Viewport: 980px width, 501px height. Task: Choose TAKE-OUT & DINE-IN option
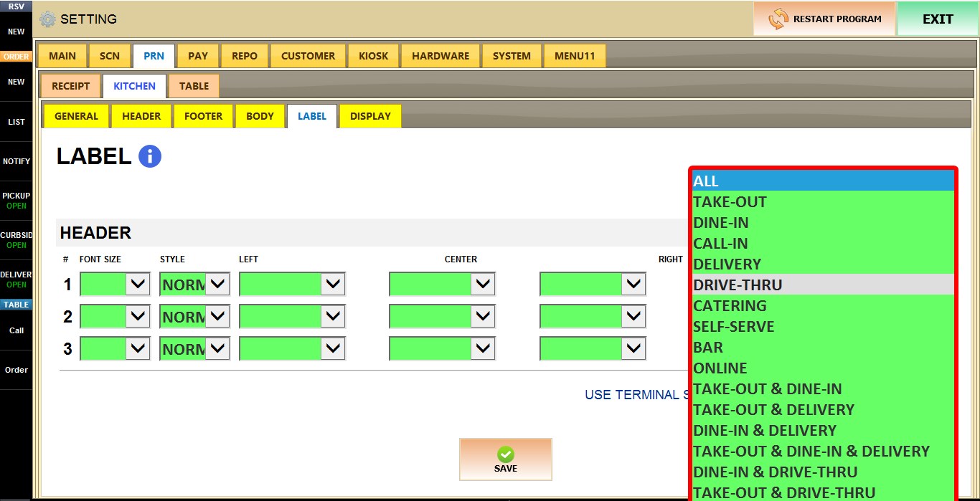click(823, 389)
